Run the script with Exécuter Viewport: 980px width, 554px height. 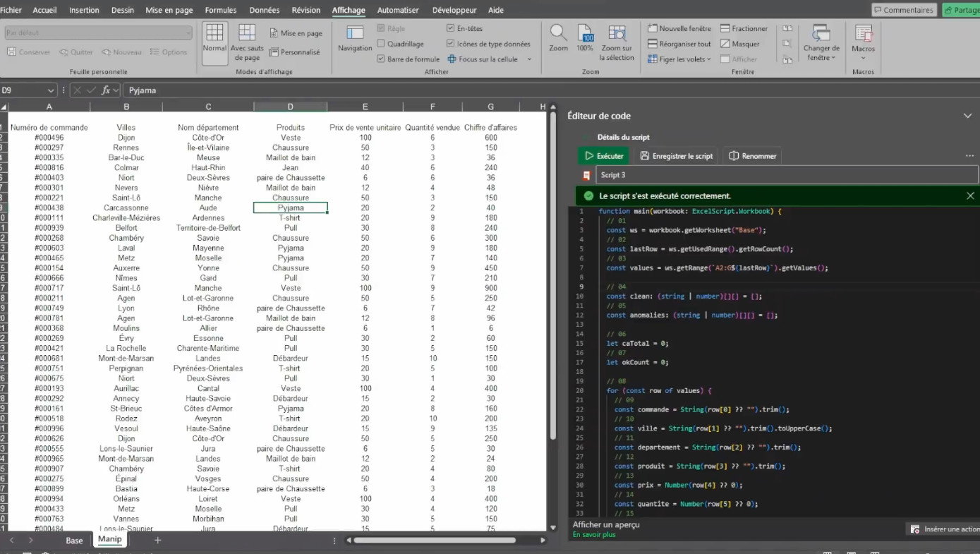click(x=604, y=156)
